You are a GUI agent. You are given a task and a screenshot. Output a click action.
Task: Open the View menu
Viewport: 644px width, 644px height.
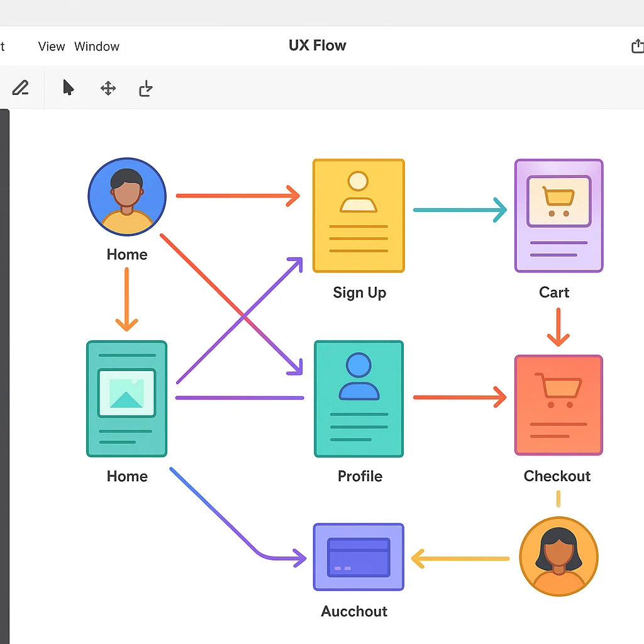51,46
